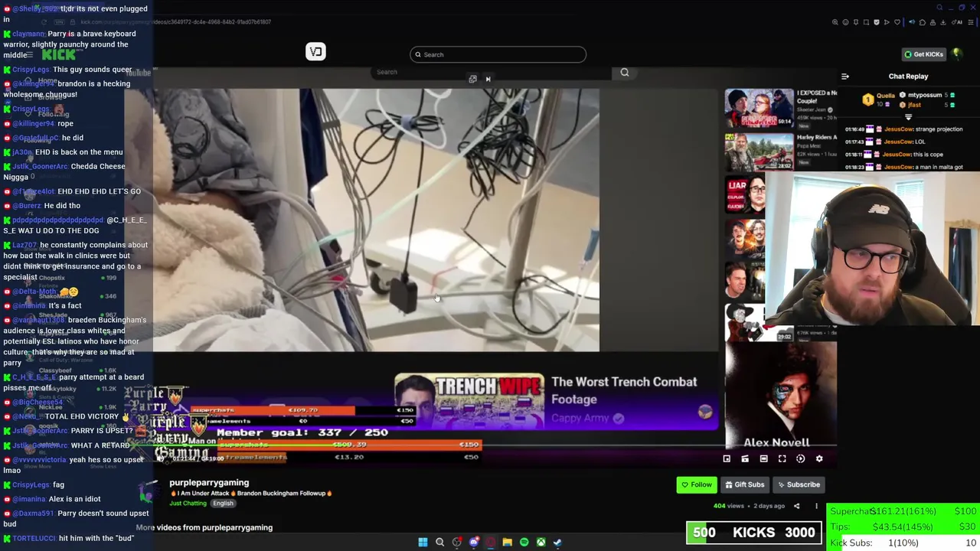Image resolution: width=980 pixels, height=551 pixels.
Task: Open Spotify from the taskbar
Action: click(524, 542)
